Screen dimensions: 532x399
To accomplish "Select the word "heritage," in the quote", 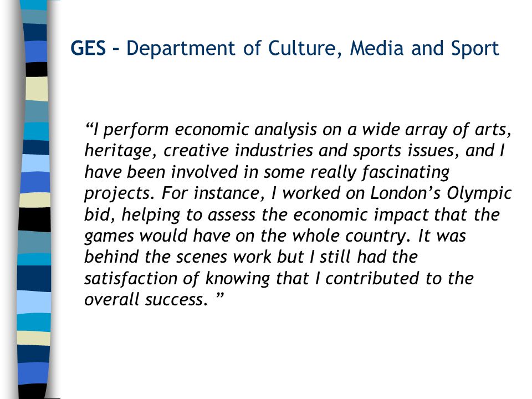I will tap(120, 151).
